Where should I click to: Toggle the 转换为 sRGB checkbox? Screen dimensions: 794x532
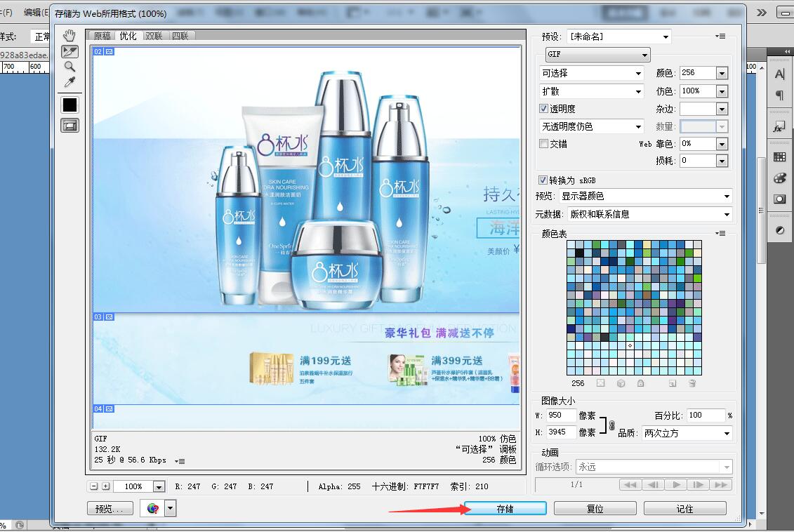click(543, 180)
